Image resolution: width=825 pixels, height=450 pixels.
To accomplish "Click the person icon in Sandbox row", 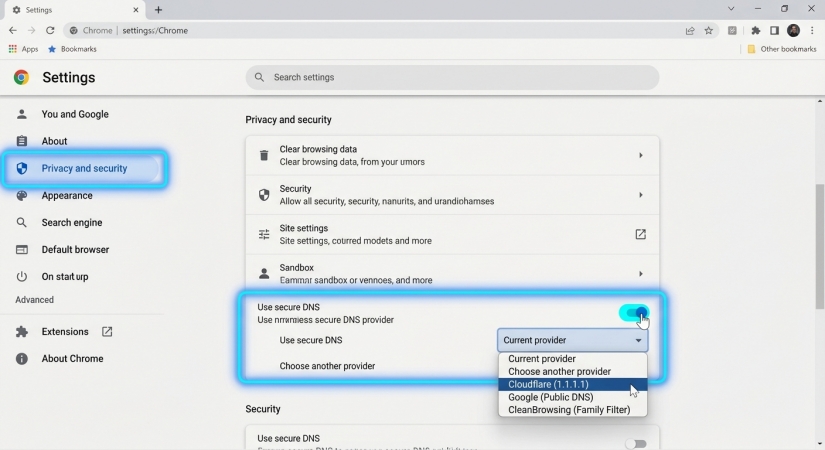I will pos(264,274).
